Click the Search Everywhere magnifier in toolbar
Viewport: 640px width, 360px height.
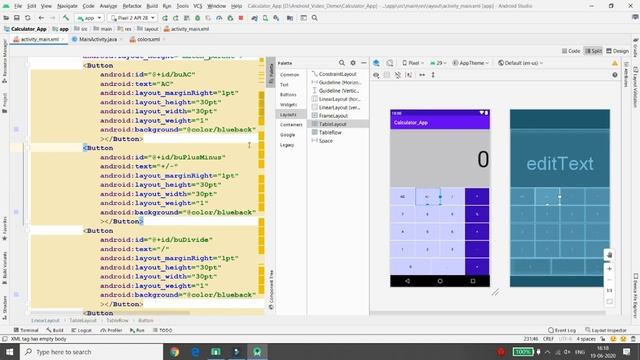(315, 18)
